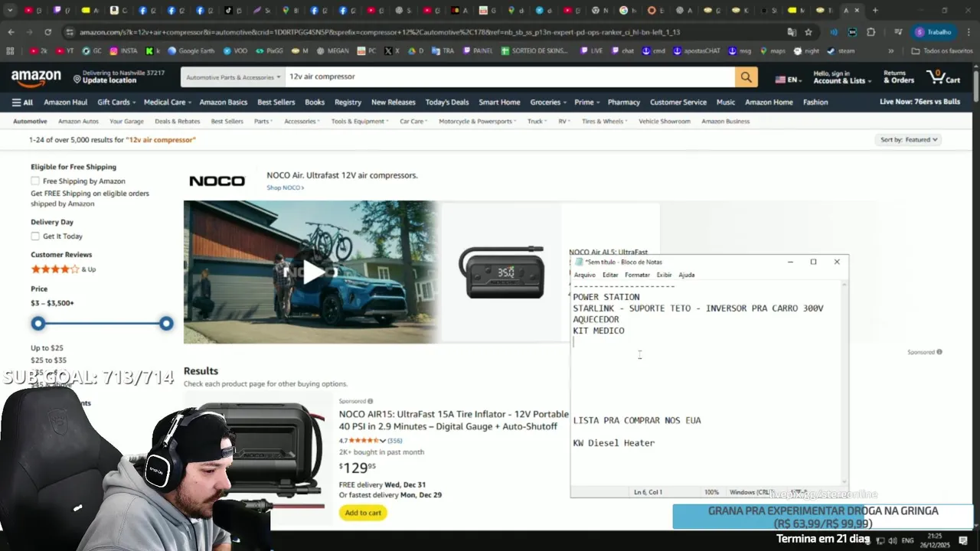Open a new browser tab with plus
This screenshot has width=980, height=551.
(x=875, y=11)
